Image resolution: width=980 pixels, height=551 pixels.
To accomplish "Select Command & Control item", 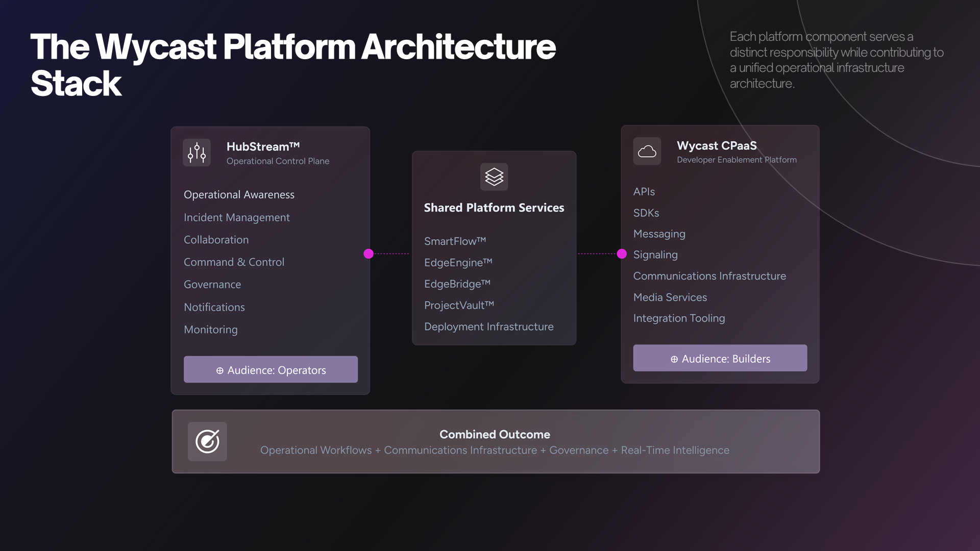I will (234, 262).
